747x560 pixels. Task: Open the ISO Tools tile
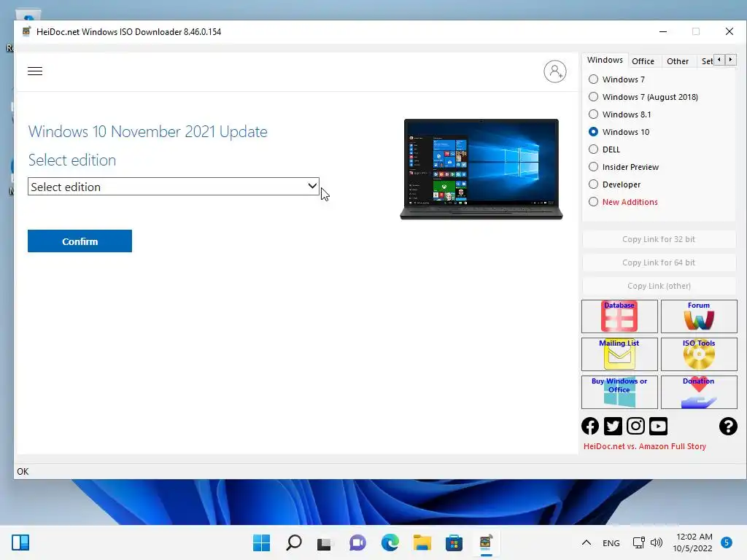(x=699, y=354)
